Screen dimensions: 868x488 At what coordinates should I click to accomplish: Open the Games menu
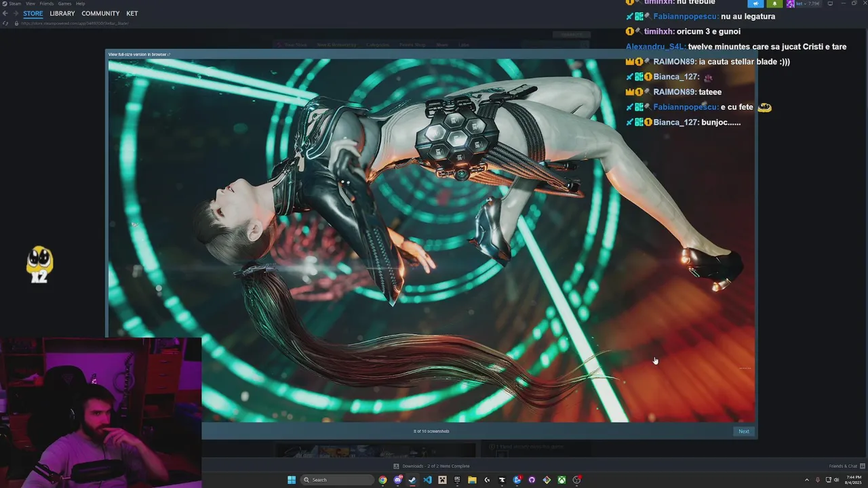[x=64, y=3]
